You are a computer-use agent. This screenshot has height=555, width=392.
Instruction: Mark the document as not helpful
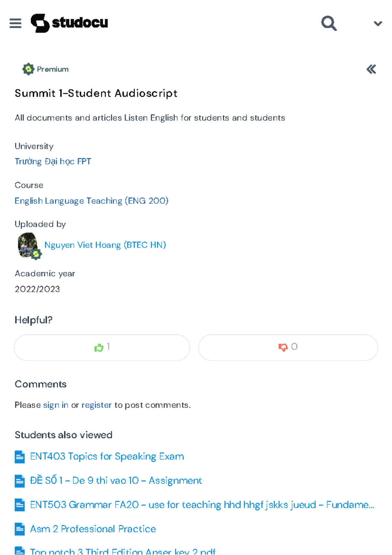(287, 347)
